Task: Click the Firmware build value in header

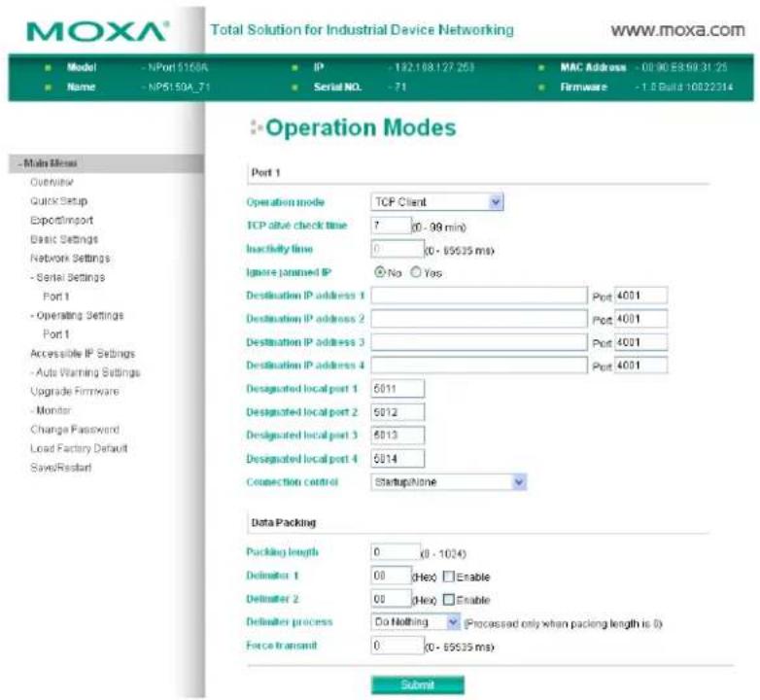Action: [687, 87]
